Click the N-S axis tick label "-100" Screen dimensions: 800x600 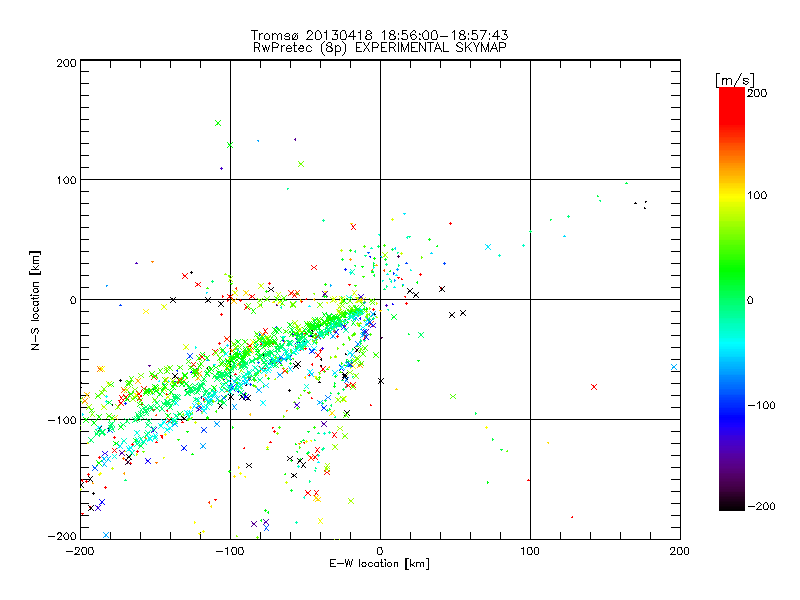click(62, 420)
